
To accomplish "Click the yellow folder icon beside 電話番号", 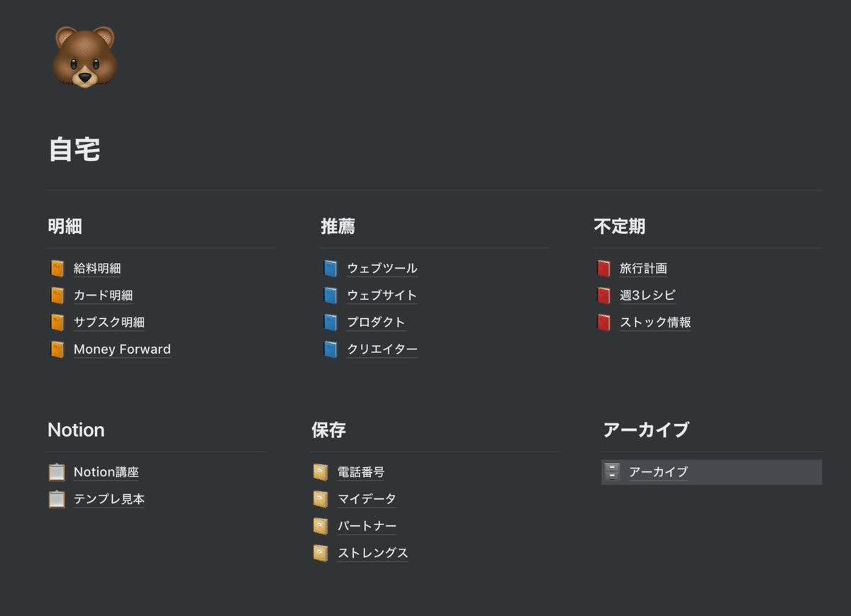I will (x=321, y=472).
